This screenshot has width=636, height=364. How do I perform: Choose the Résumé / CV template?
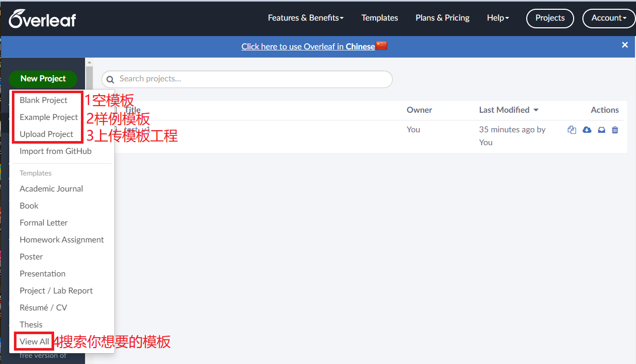43,307
